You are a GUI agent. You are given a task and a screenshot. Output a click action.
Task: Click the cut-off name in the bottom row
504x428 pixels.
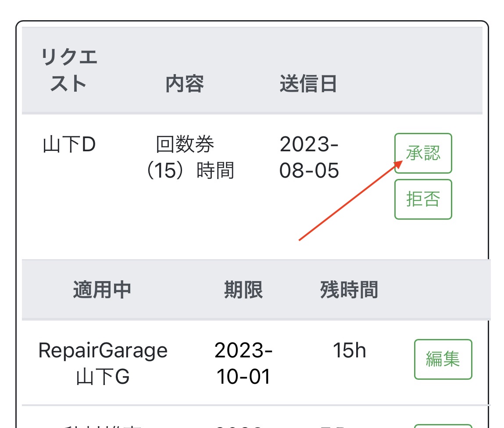click(103, 425)
